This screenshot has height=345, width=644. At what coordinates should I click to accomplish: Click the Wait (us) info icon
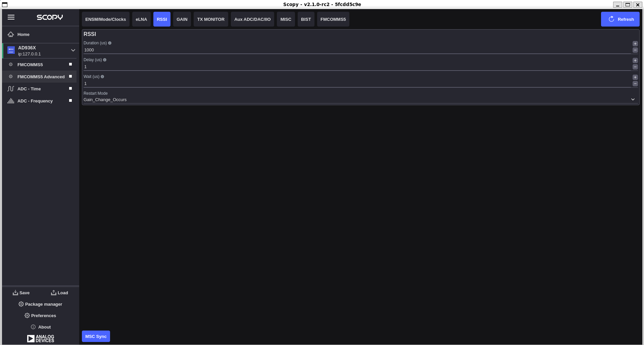102,77
